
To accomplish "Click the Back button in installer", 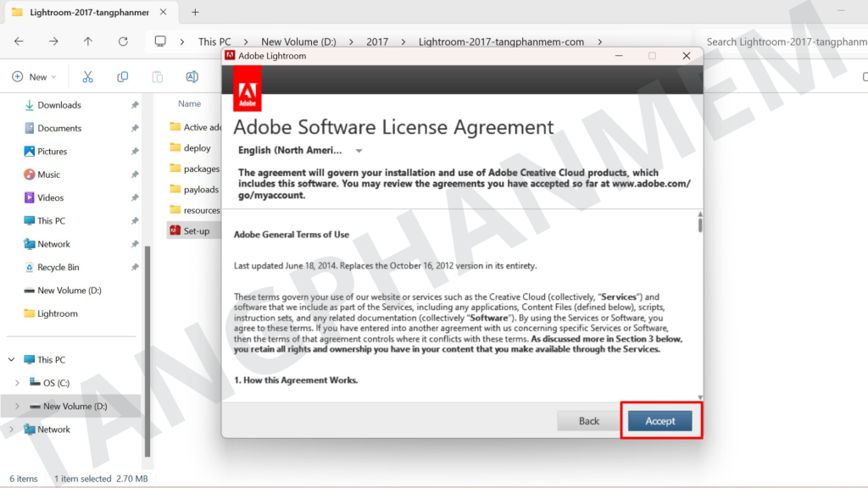I will 588,421.
